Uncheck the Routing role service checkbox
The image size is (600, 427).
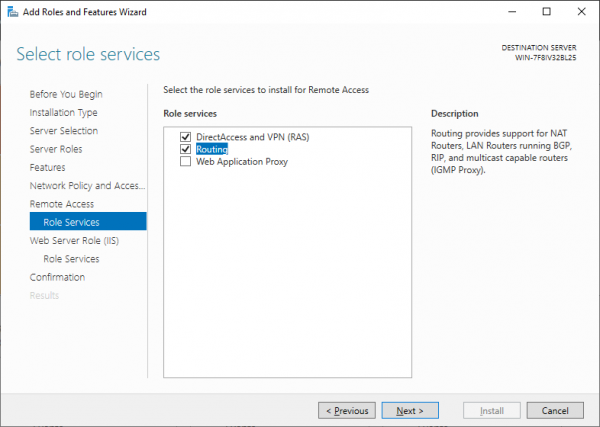coord(185,149)
